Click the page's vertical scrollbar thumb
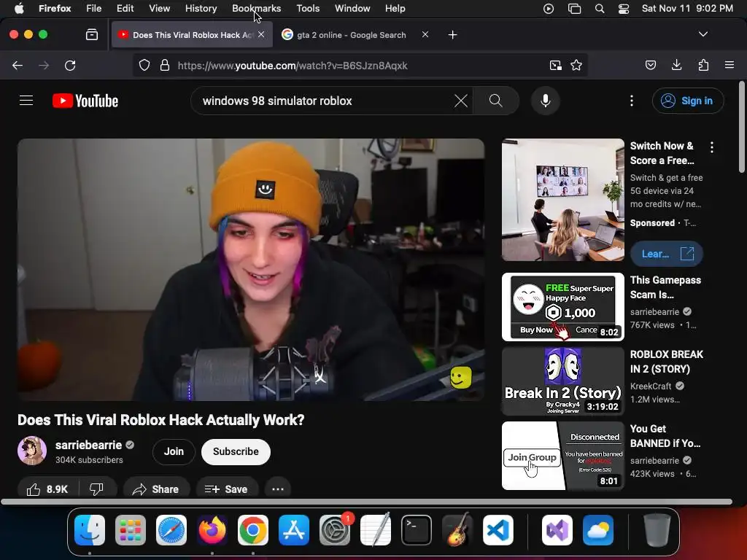This screenshot has height=560, width=747. [742, 127]
